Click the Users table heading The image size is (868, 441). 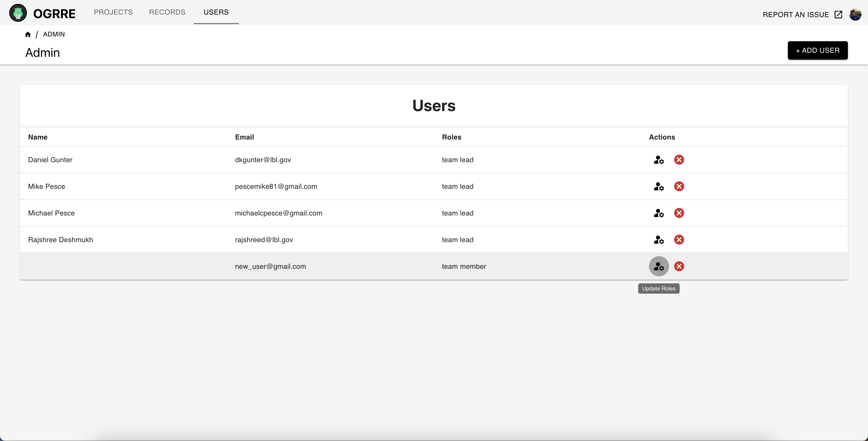[434, 106]
